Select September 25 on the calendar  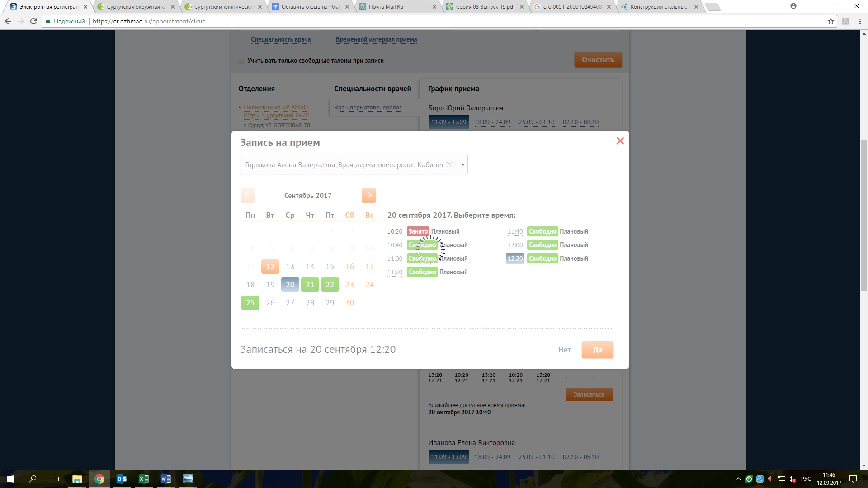(x=250, y=303)
